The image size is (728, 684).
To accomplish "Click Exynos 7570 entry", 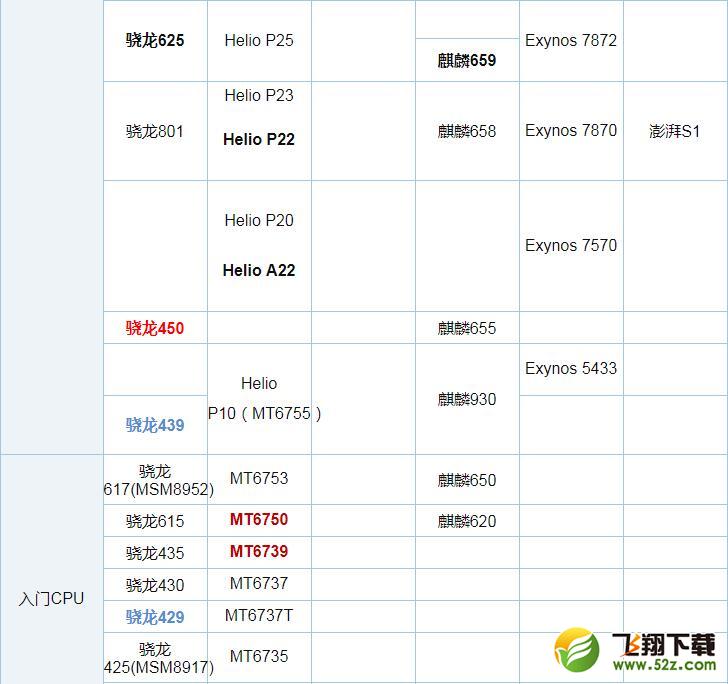I will coord(571,245).
